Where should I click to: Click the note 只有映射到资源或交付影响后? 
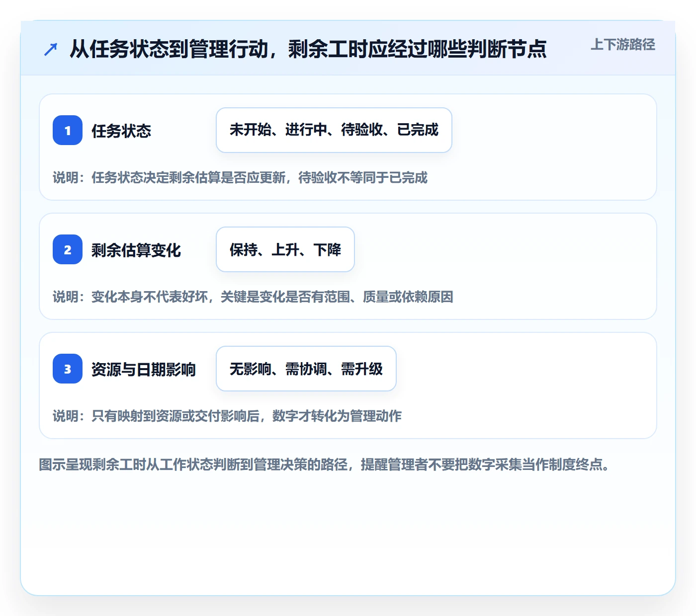227,416
